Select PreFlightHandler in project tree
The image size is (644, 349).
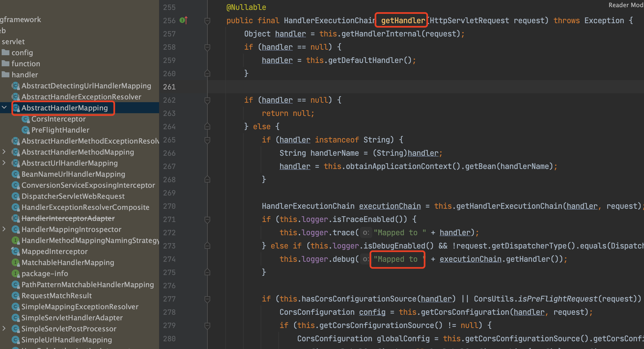click(60, 130)
